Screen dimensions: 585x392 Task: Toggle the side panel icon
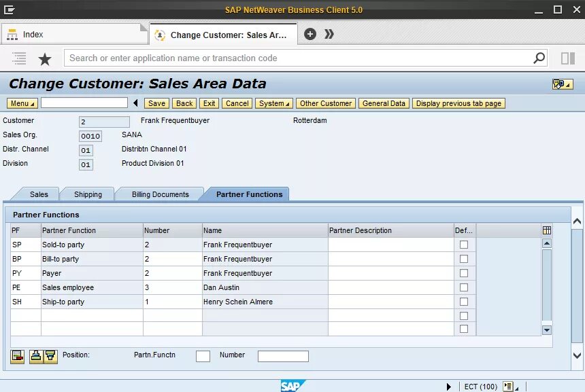(x=568, y=58)
